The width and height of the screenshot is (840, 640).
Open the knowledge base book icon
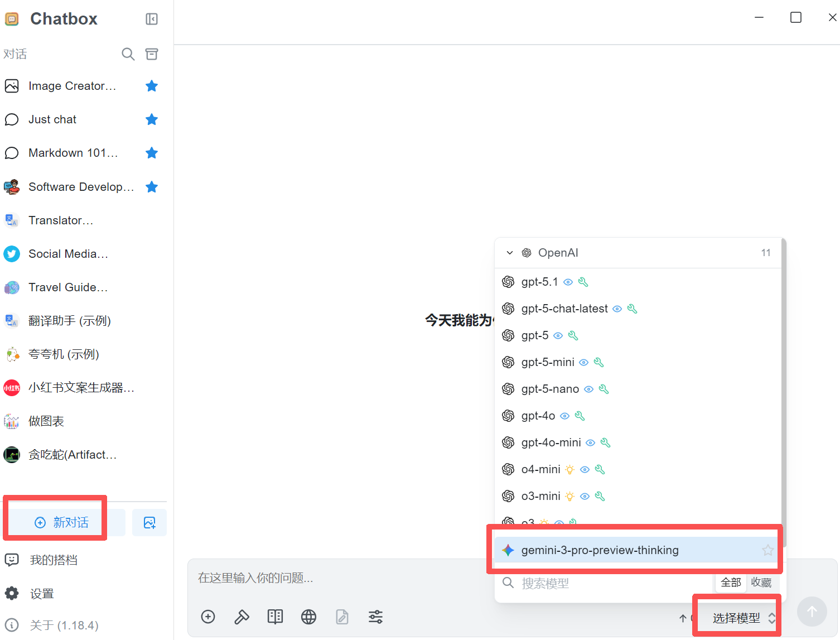[275, 617]
